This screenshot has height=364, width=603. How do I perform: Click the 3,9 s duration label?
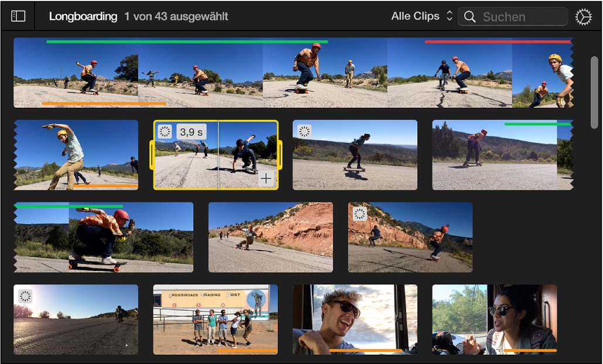192,131
